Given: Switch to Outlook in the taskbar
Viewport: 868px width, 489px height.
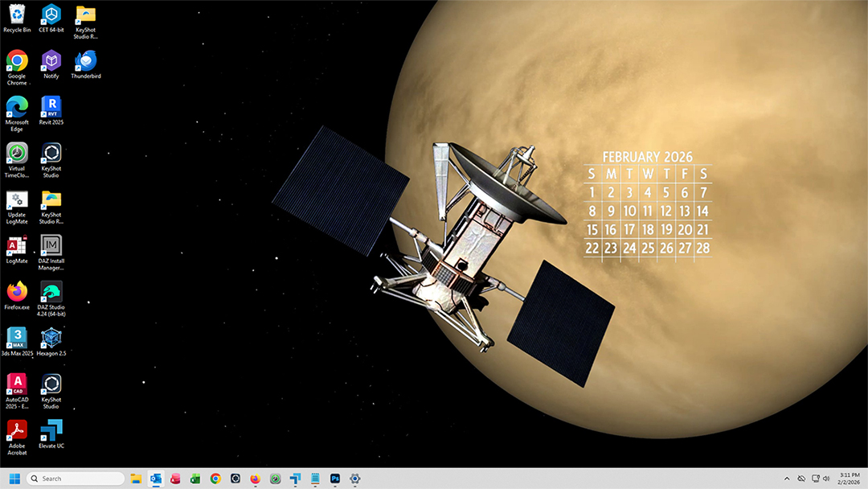Looking at the screenshot, I should pos(156,479).
